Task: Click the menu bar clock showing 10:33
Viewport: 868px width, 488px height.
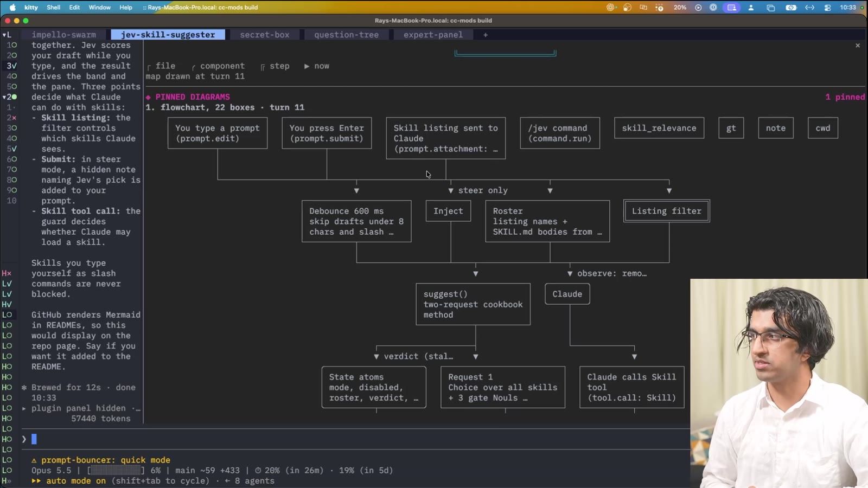Action: point(848,8)
